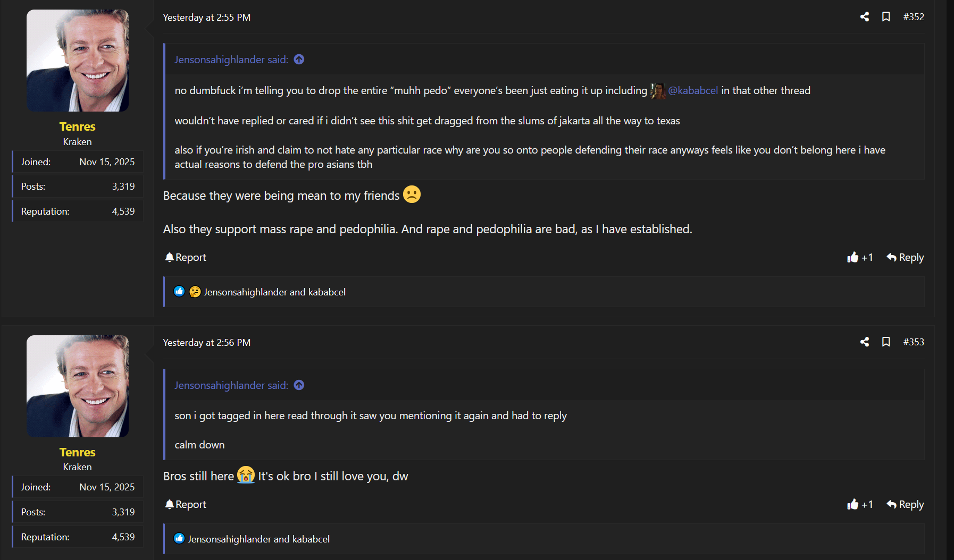Viewport: 954px width, 560px height.
Task: Open post number #352 permalink
Action: [x=914, y=17]
